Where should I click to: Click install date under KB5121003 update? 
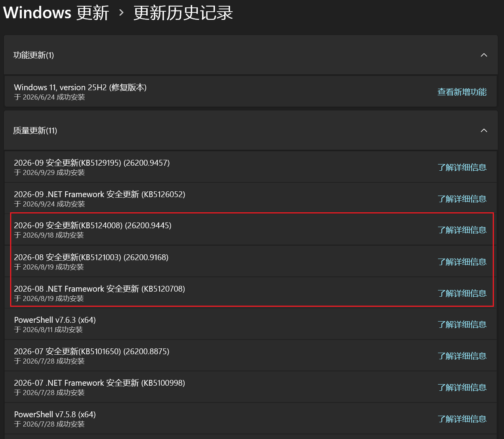49,267
